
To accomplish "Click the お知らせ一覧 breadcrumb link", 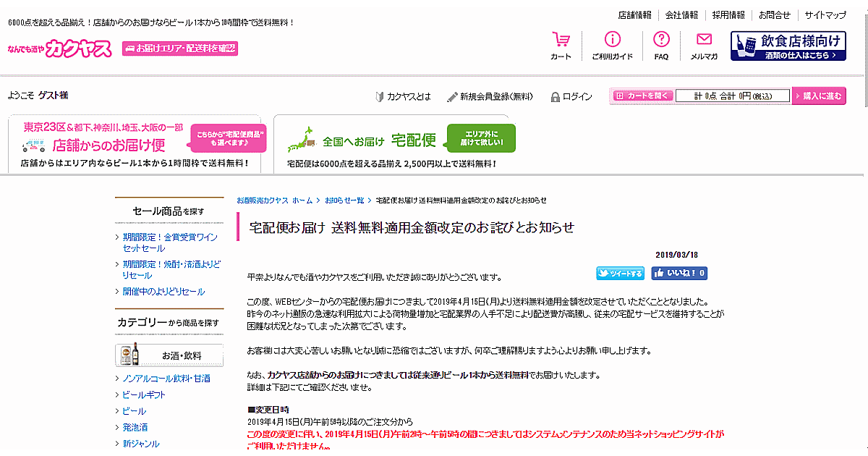I will pyautogui.click(x=344, y=200).
